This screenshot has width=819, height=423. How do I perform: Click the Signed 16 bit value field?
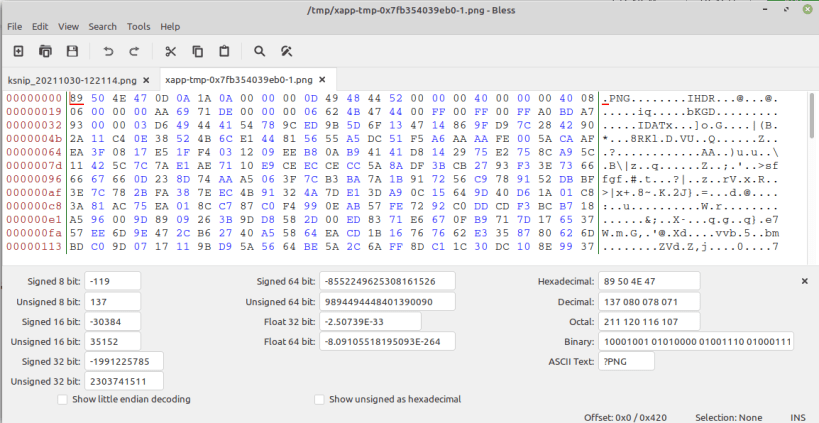tap(112, 322)
